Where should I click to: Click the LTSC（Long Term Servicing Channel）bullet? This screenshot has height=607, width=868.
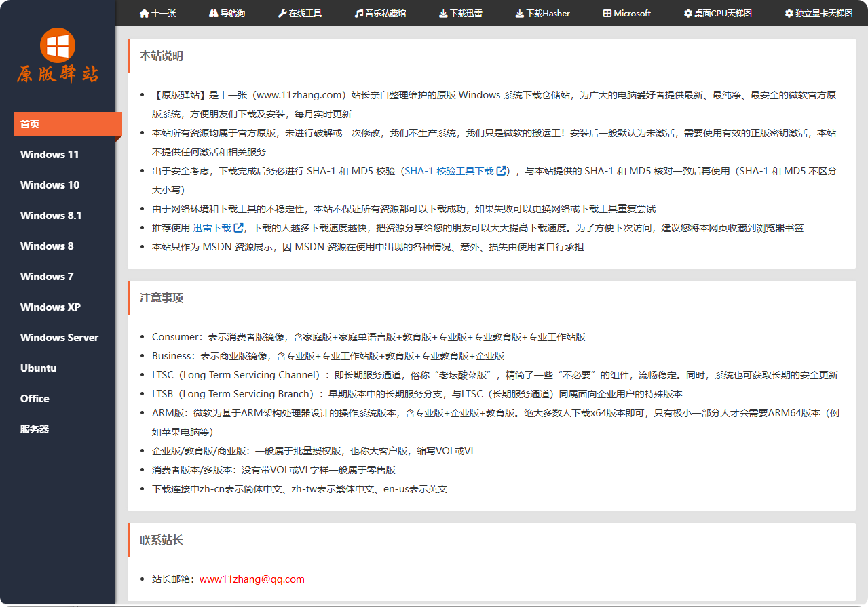pyautogui.click(x=495, y=375)
